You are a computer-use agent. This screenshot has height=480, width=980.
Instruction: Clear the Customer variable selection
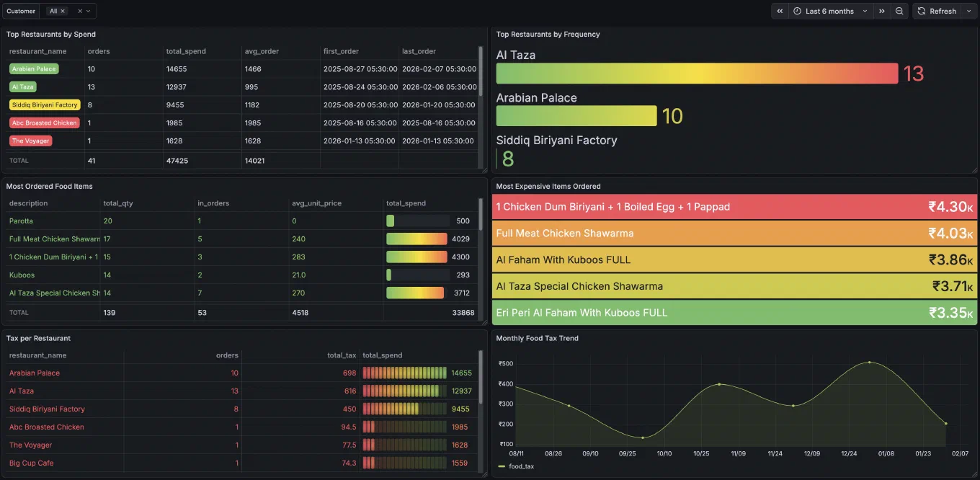click(x=80, y=12)
